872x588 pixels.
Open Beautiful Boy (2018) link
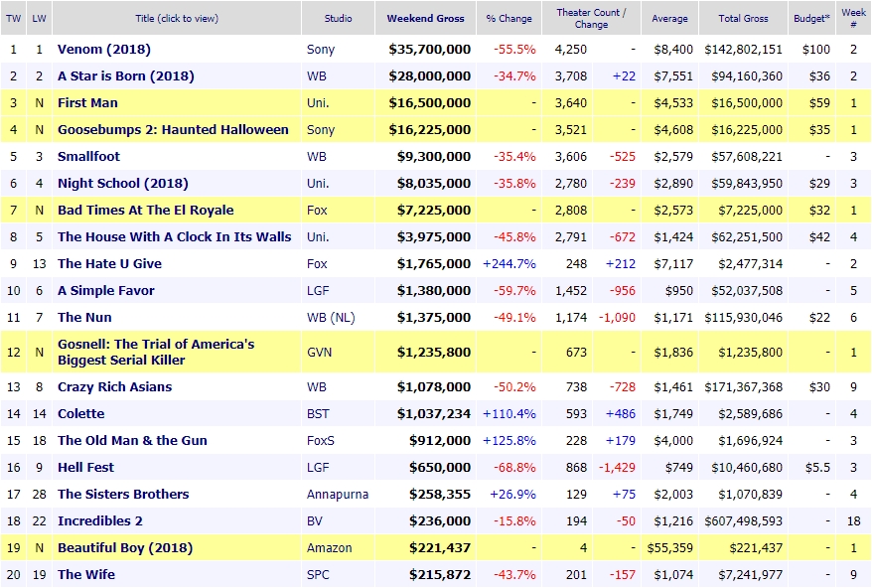pyautogui.click(x=125, y=548)
